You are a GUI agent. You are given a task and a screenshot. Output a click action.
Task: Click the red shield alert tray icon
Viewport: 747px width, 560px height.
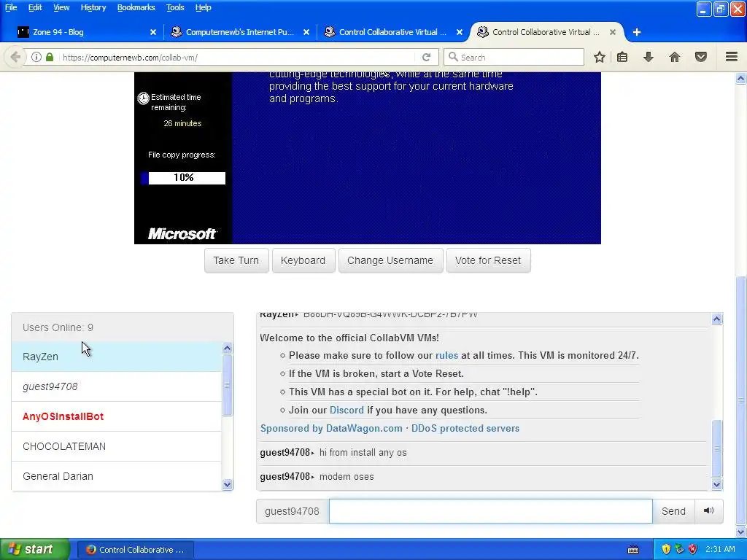[693, 550]
